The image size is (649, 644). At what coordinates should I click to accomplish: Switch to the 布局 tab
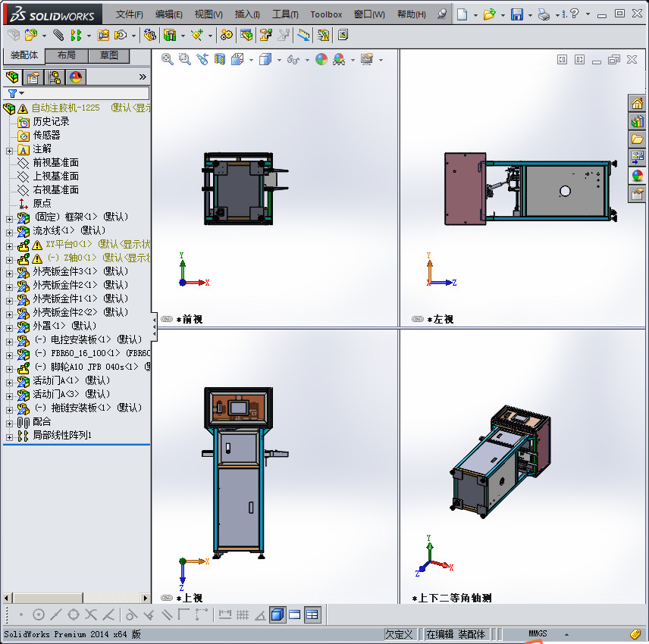pyautogui.click(x=66, y=55)
